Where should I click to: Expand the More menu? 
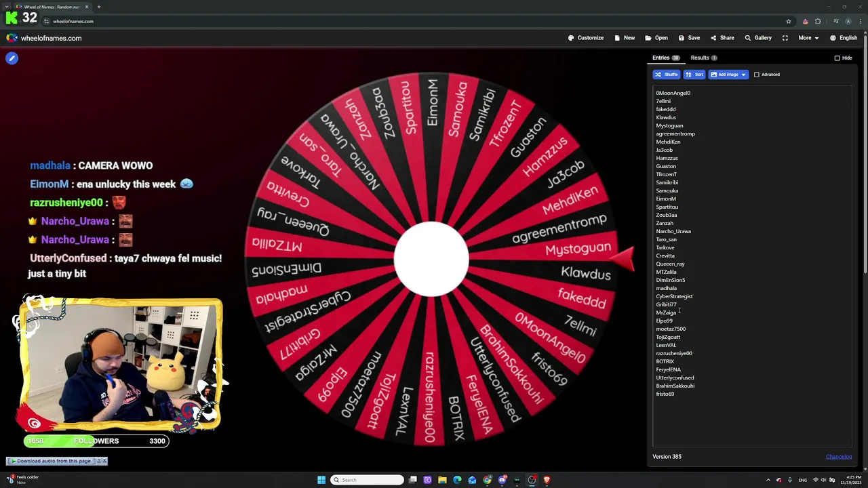(808, 38)
